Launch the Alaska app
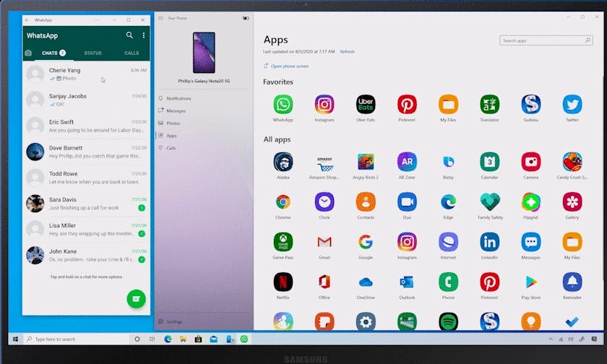 283,162
